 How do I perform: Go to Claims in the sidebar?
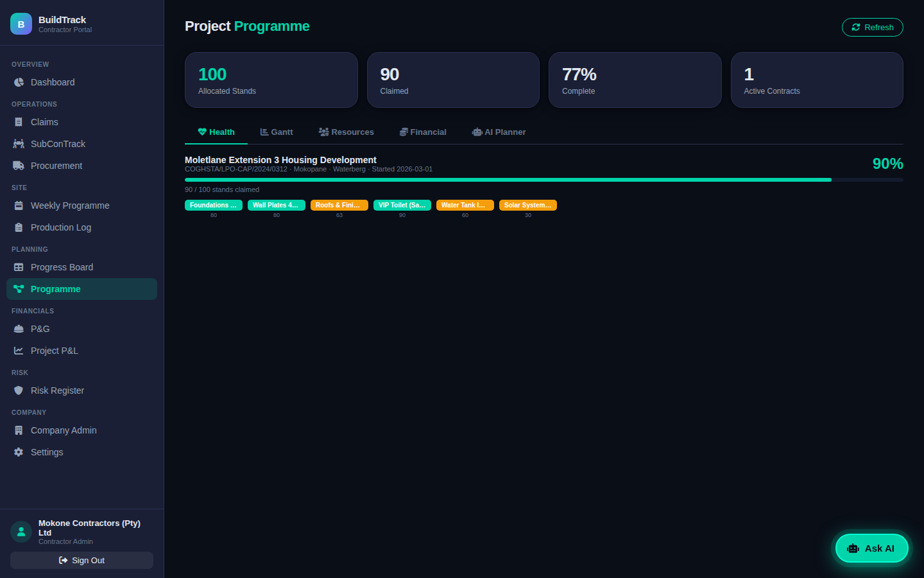pos(81,122)
